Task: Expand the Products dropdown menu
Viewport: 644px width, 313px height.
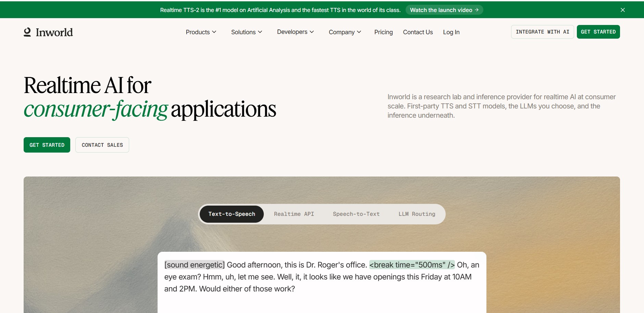Action: (x=201, y=32)
